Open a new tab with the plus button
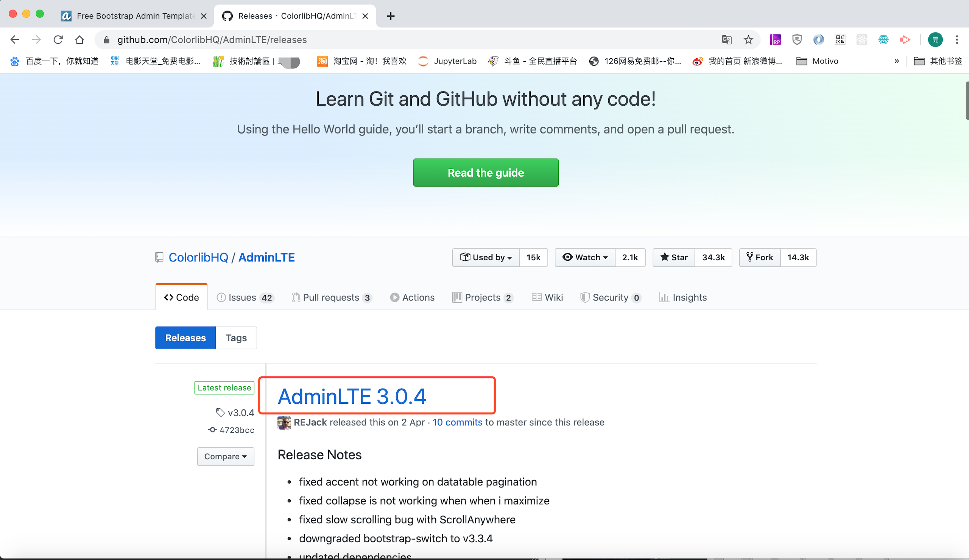 pos(391,16)
